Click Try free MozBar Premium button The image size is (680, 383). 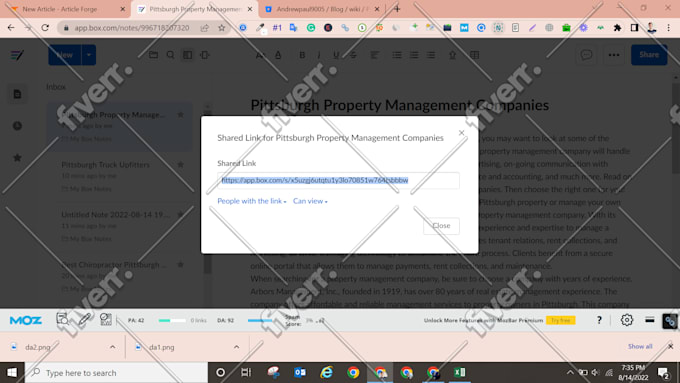560,321
